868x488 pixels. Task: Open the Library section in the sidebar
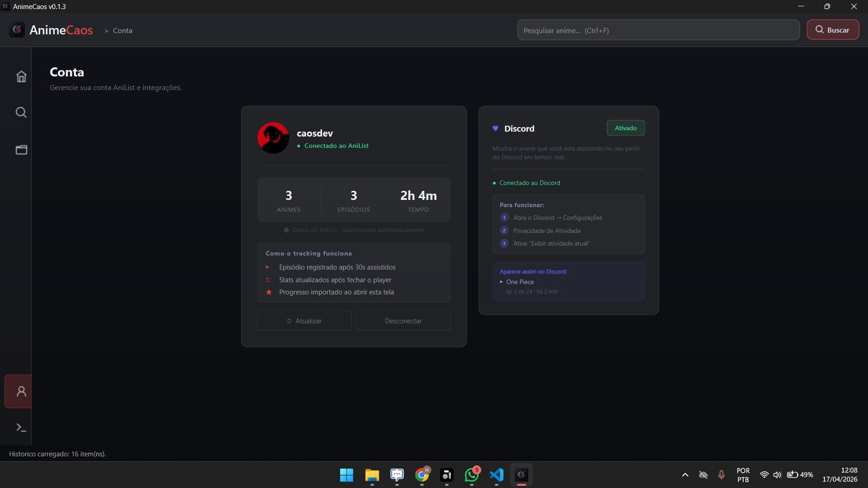[21, 150]
